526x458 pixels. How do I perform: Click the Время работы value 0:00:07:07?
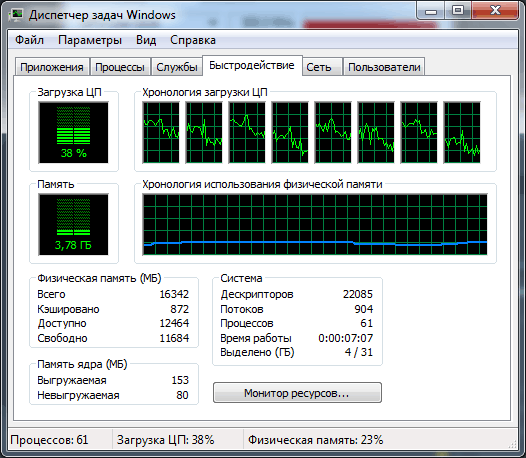point(346,338)
